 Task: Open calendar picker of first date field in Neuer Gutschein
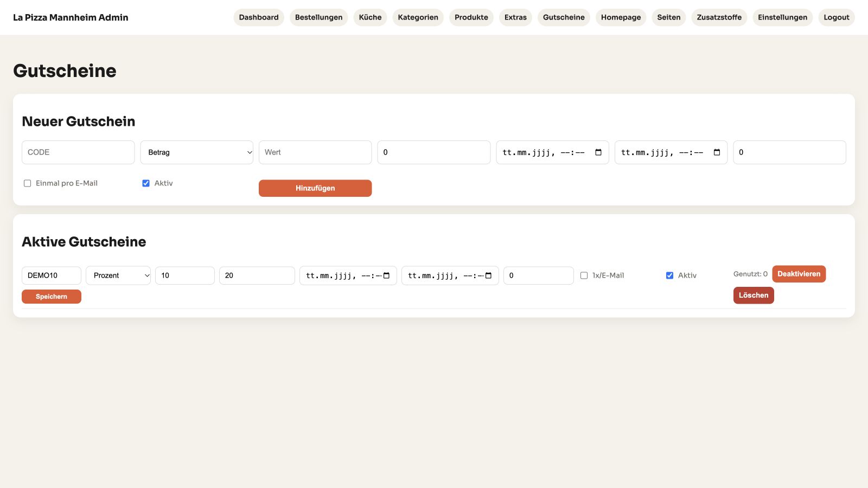[598, 152]
